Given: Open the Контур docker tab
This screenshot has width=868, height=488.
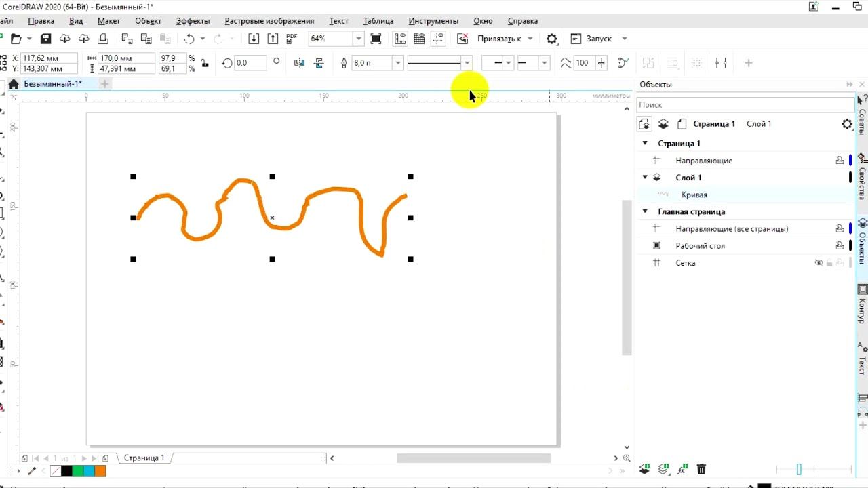Looking at the screenshot, I should tap(863, 304).
